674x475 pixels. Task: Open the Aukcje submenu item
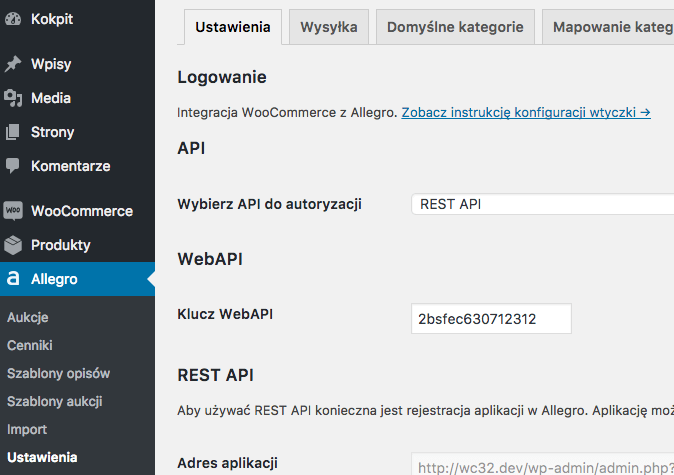tap(28, 317)
